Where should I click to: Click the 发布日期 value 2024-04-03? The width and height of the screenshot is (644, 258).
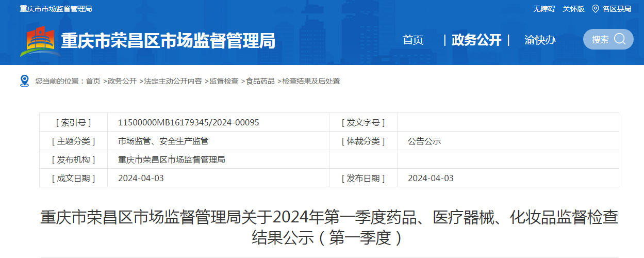[x=431, y=178]
